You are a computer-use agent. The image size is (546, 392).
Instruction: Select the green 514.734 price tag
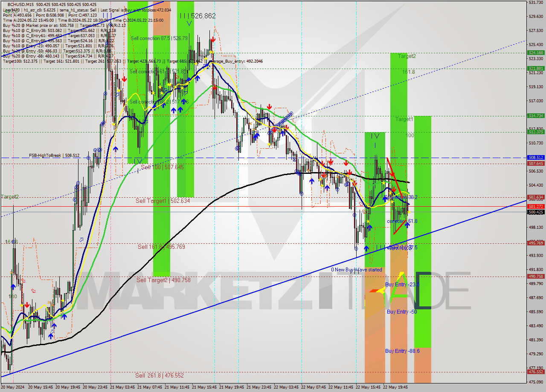pos(536,115)
